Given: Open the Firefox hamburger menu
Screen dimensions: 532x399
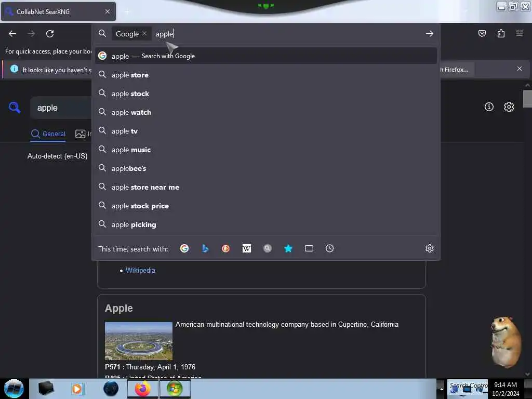Looking at the screenshot, I should 519,33.
